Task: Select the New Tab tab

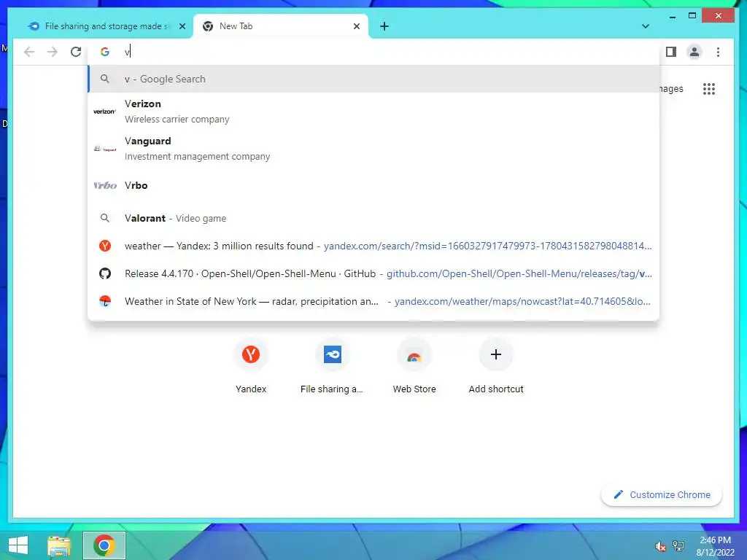Action: click(x=281, y=26)
